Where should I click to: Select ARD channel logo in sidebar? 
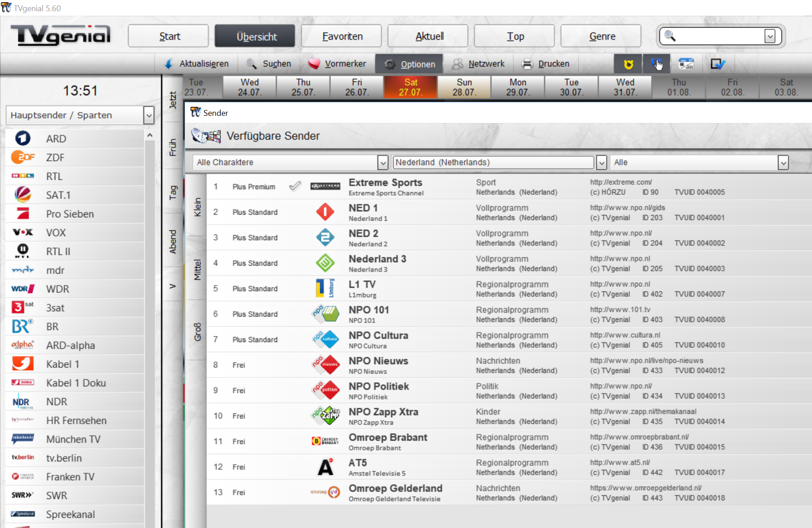pos(23,138)
